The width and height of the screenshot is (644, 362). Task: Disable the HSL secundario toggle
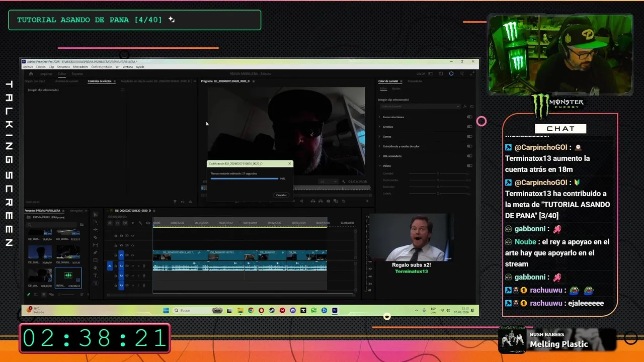(x=469, y=156)
